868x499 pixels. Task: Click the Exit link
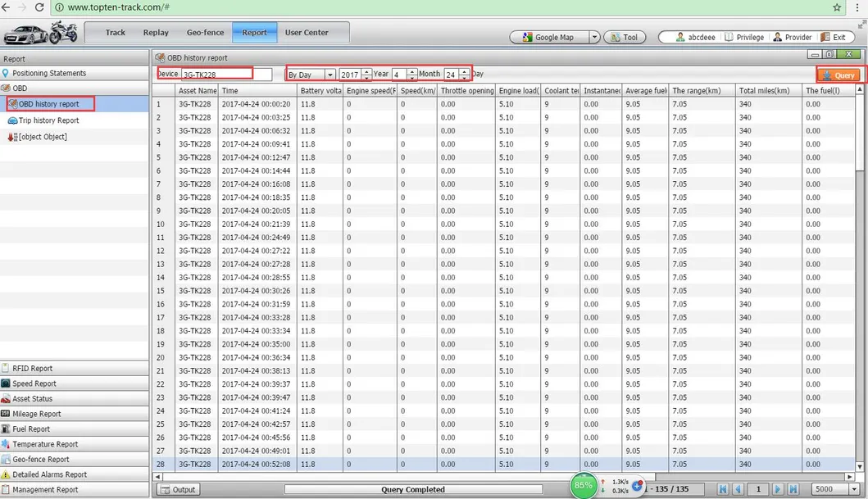833,37
